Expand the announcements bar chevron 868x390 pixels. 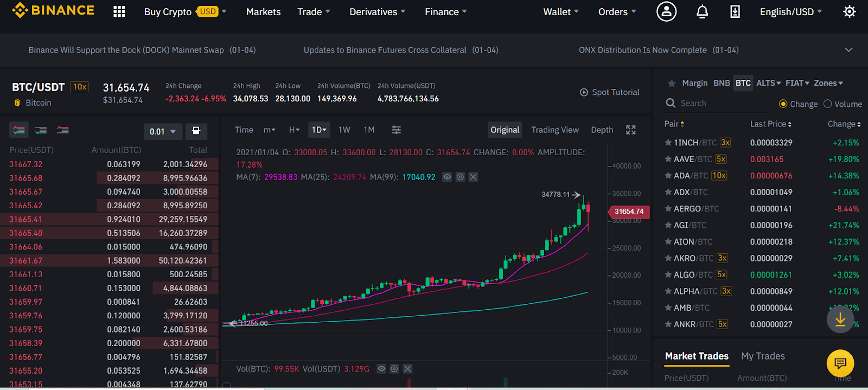point(849,50)
